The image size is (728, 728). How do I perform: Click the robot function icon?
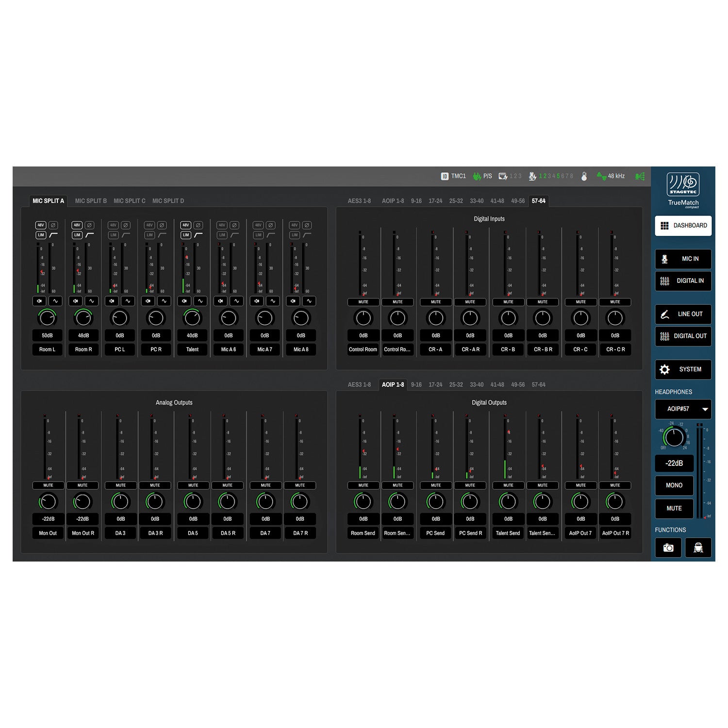pyautogui.click(x=698, y=547)
